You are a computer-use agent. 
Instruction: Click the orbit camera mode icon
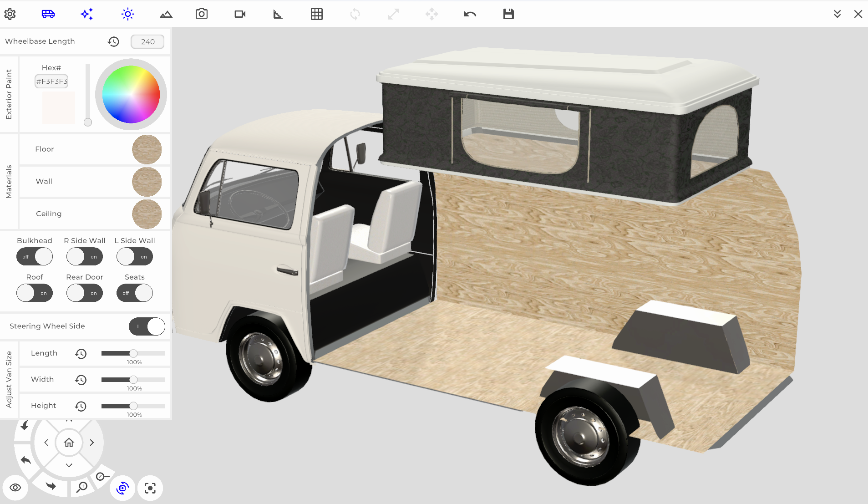click(122, 489)
